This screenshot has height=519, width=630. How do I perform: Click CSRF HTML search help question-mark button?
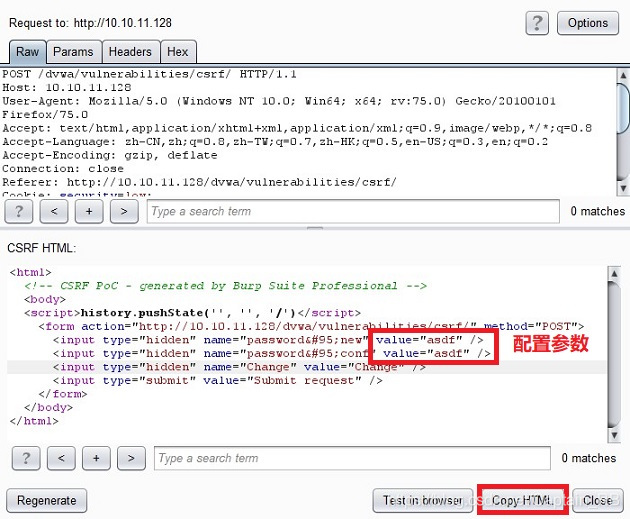click(x=26, y=458)
